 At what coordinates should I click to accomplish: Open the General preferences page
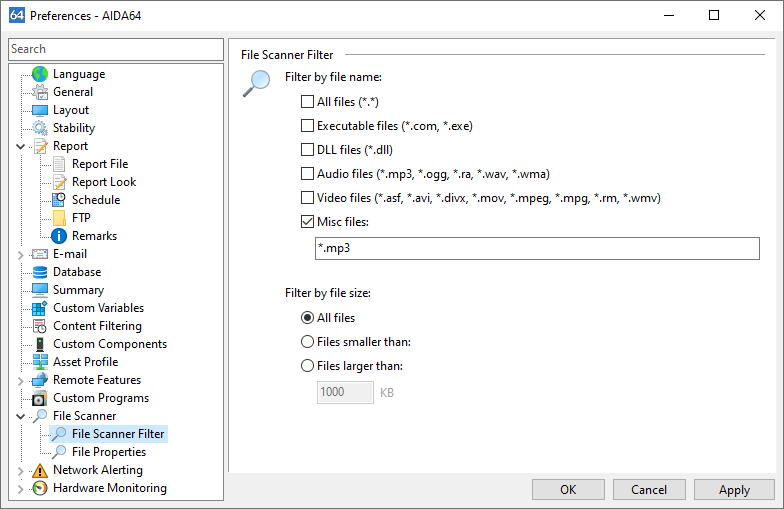click(x=73, y=92)
